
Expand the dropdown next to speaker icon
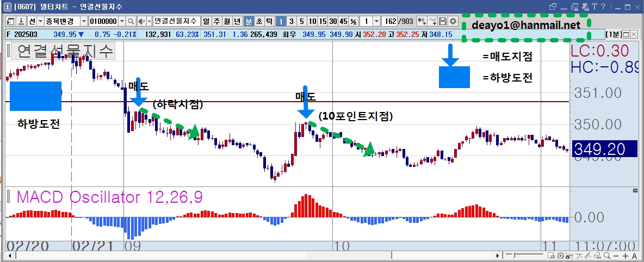coord(149,21)
